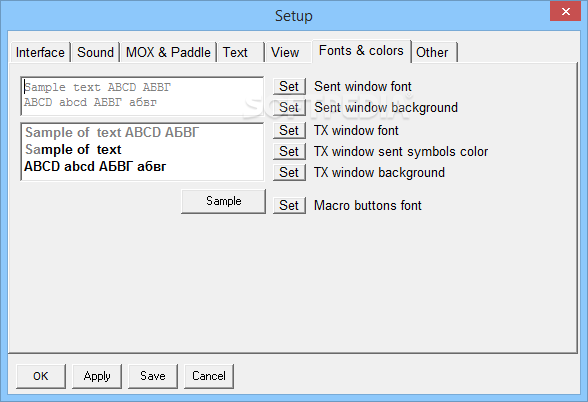Image resolution: width=588 pixels, height=402 pixels.
Task: Select the MOX & Paddle tab
Action: [x=168, y=52]
